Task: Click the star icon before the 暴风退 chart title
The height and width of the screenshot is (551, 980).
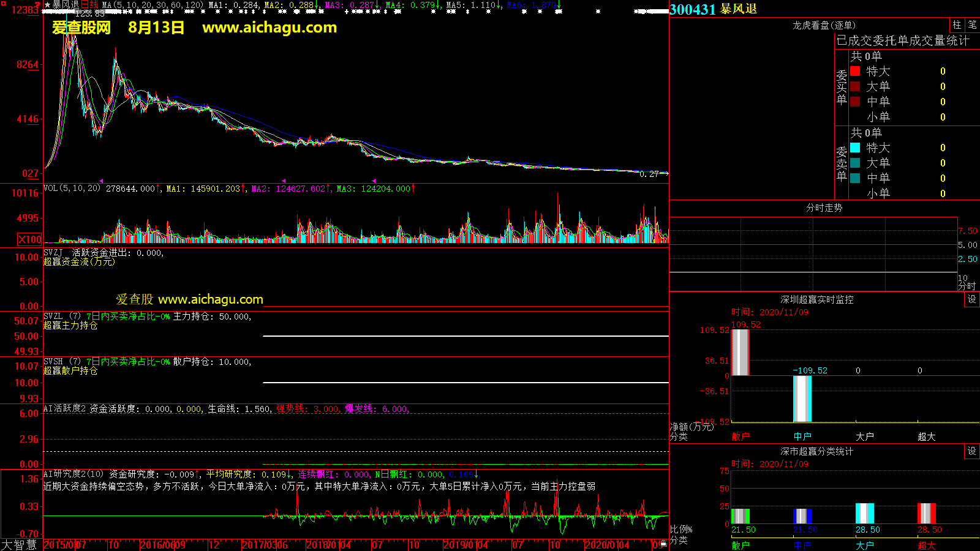Action: tap(48, 5)
